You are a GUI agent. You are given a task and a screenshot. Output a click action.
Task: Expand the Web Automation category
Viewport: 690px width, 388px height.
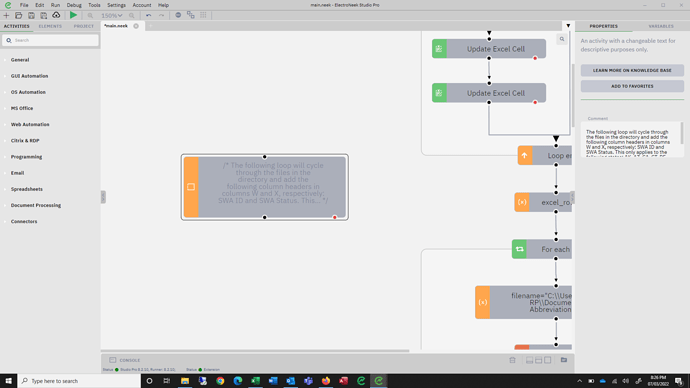pyautogui.click(x=30, y=124)
